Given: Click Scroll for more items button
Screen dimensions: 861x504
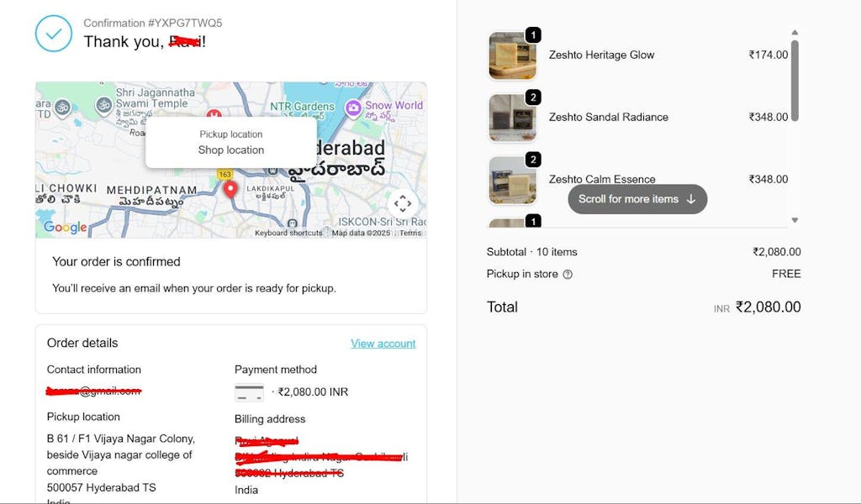Looking at the screenshot, I should coord(637,199).
